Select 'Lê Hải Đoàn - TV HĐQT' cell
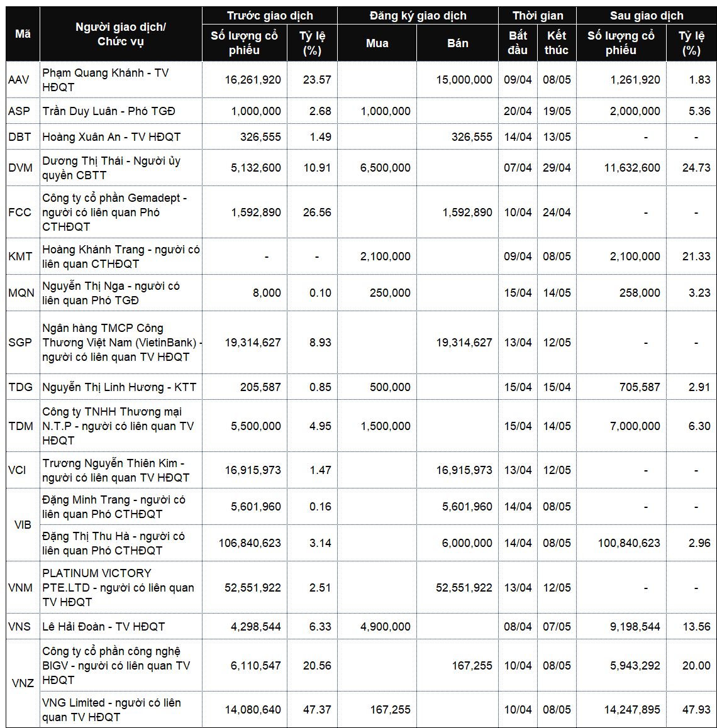This screenshot has height=728, width=717. pos(104,627)
